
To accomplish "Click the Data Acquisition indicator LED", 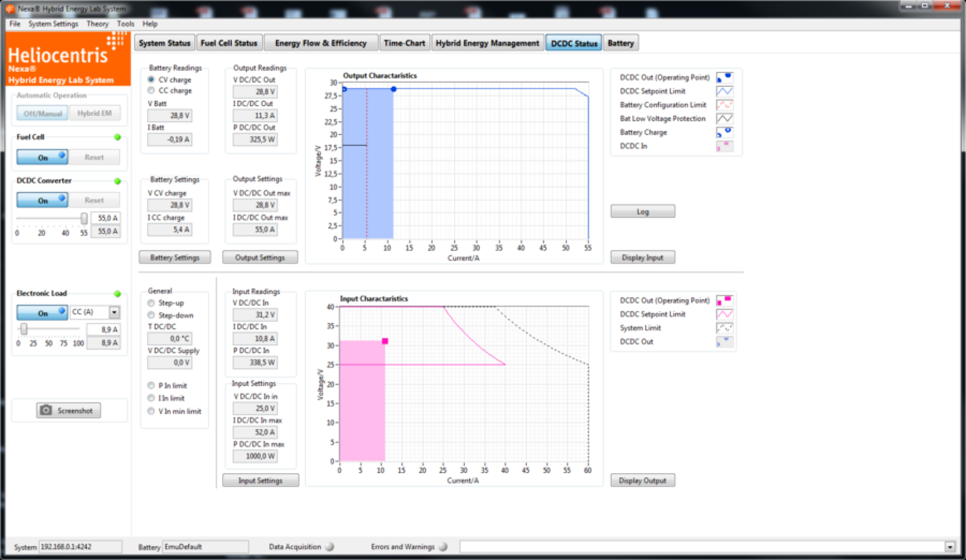I will (330, 547).
